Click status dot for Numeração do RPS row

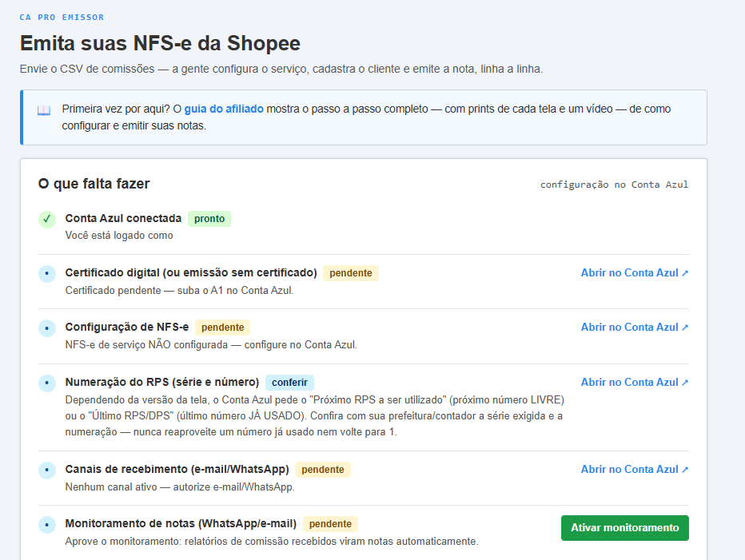(x=47, y=383)
